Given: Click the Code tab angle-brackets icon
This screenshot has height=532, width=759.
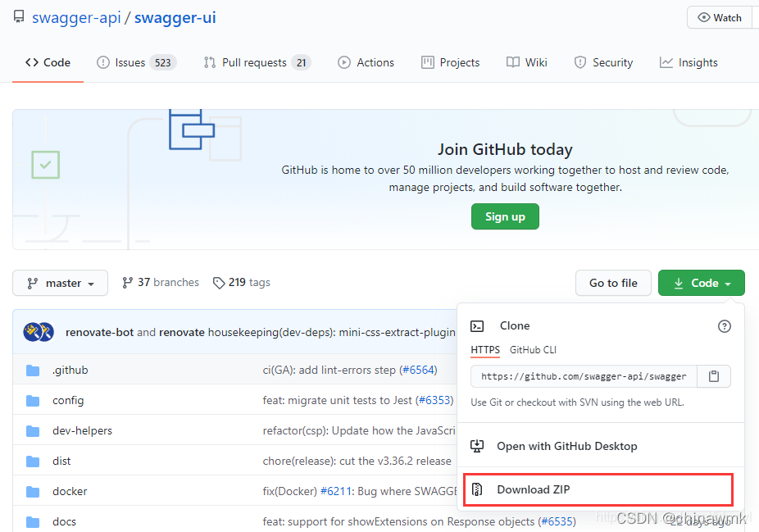Looking at the screenshot, I should point(32,62).
